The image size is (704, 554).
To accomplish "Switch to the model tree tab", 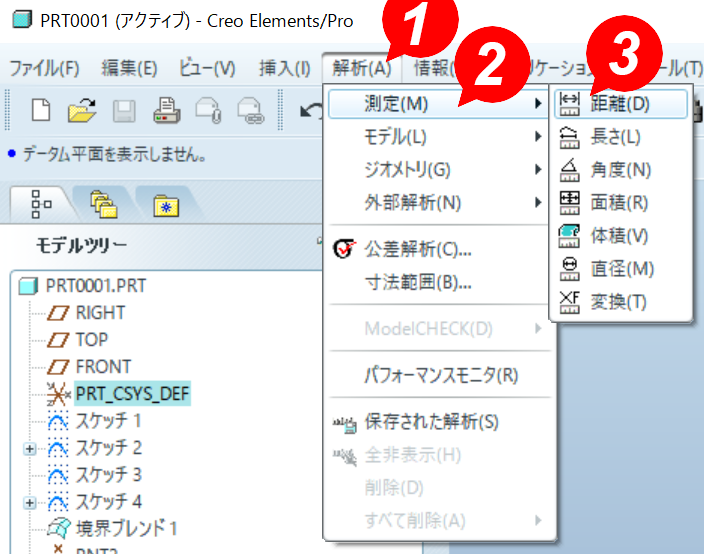I will pos(42,203).
